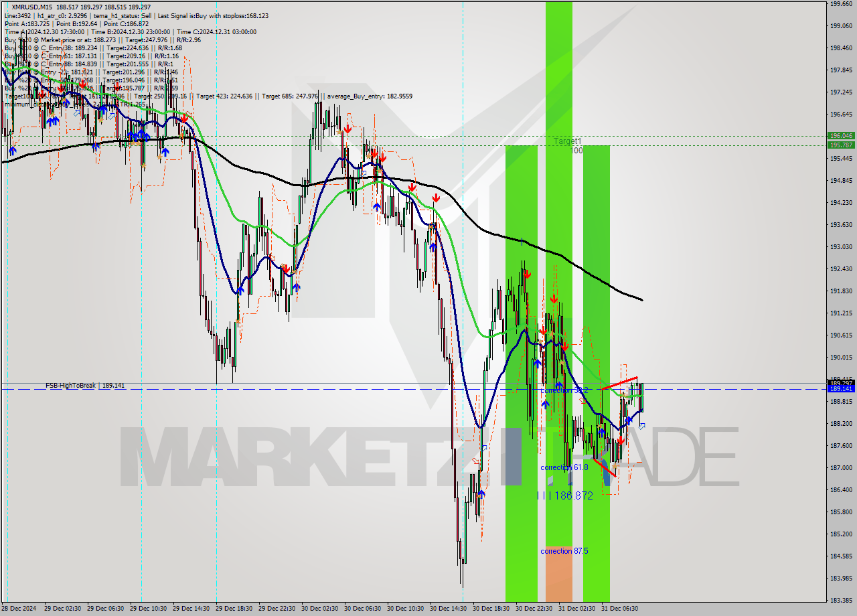Select the 'Target 685: 247.976' label
The height and width of the screenshot is (616, 857).
click(x=291, y=96)
